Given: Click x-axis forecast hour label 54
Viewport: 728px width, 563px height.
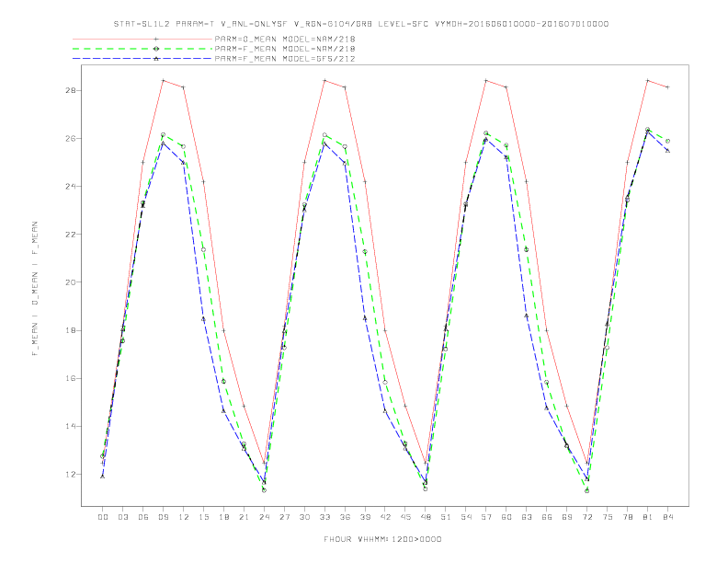Looking at the screenshot, I should 466,517.
